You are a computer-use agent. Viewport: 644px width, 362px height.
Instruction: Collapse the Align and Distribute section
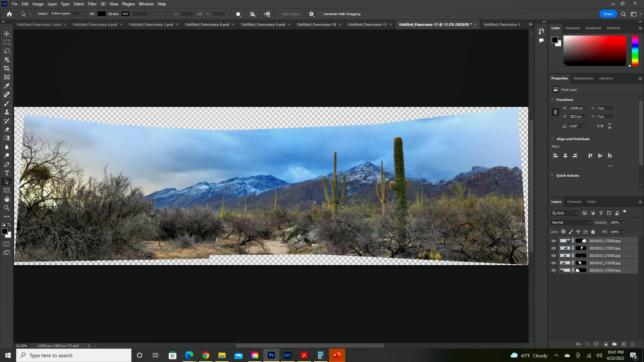point(552,139)
